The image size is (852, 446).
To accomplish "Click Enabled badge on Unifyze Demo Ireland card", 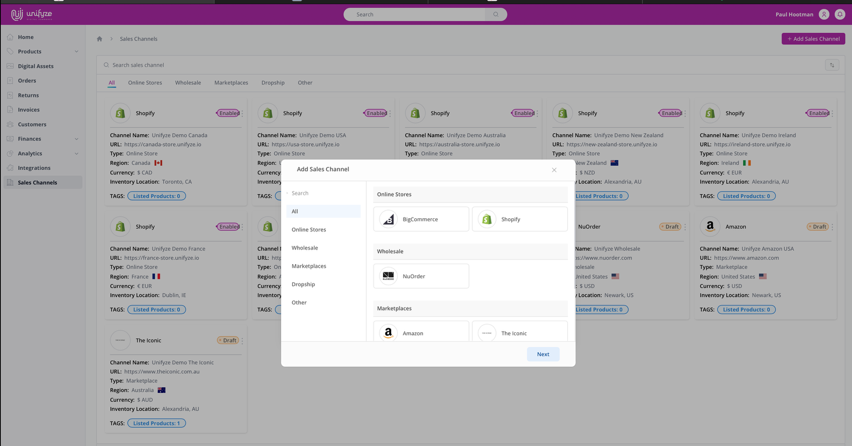I will pos(817,114).
